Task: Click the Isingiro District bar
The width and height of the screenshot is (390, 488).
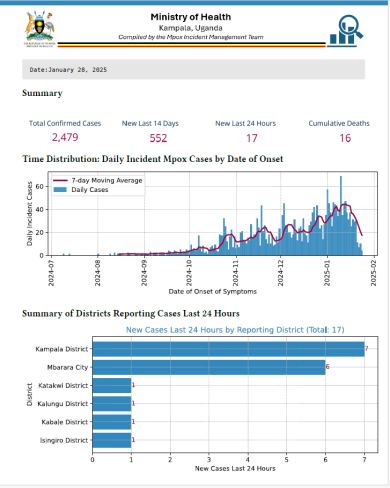Action: click(x=112, y=440)
